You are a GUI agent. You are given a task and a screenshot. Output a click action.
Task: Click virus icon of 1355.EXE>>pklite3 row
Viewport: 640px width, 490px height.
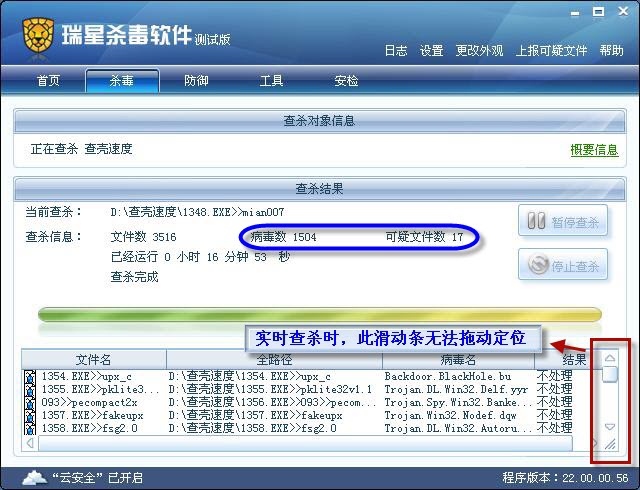[30, 390]
